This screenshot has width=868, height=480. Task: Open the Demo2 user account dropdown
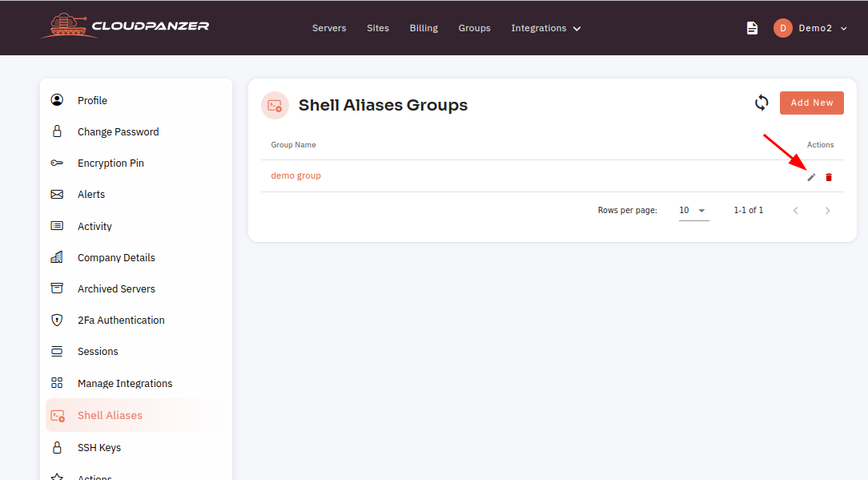click(810, 28)
